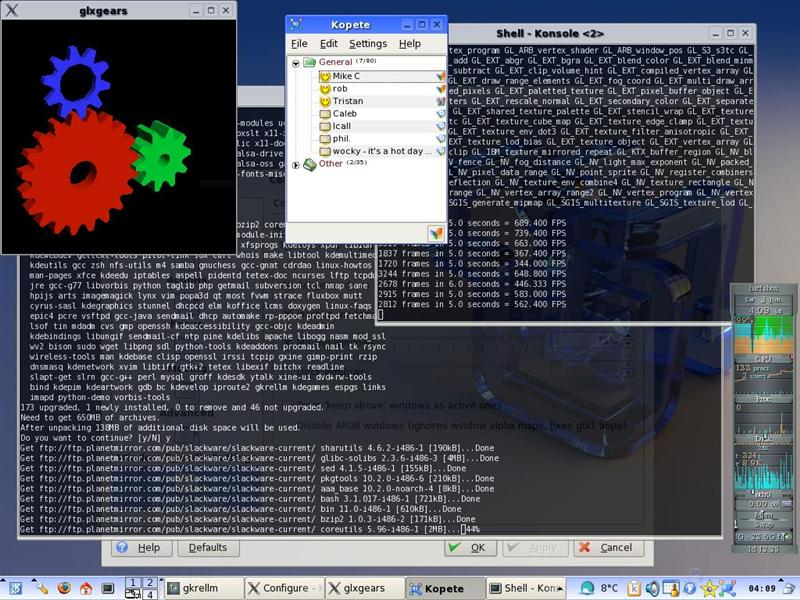The height and width of the screenshot is (600, 800).
Task: Click the yellow star tray icon
Action: pos(709,589)
